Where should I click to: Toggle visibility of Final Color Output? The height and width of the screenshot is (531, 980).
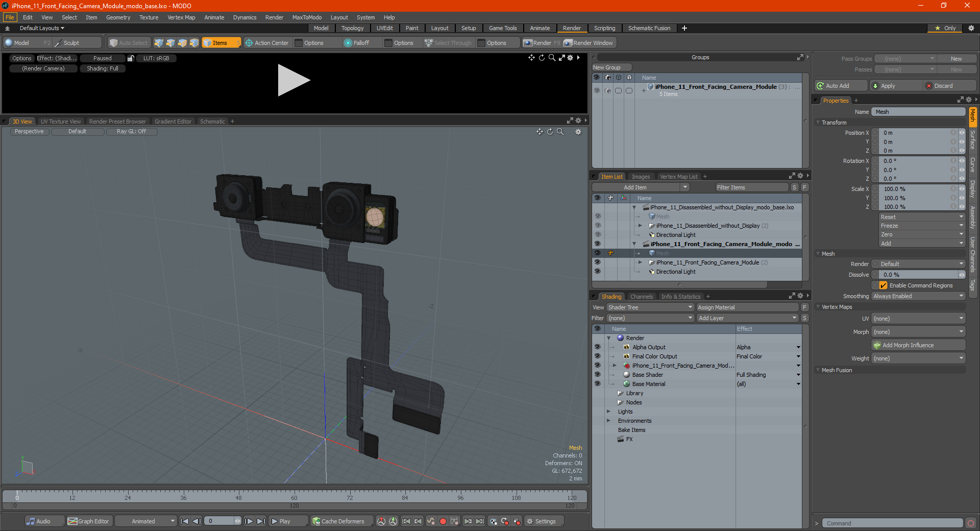click(597, 356)
